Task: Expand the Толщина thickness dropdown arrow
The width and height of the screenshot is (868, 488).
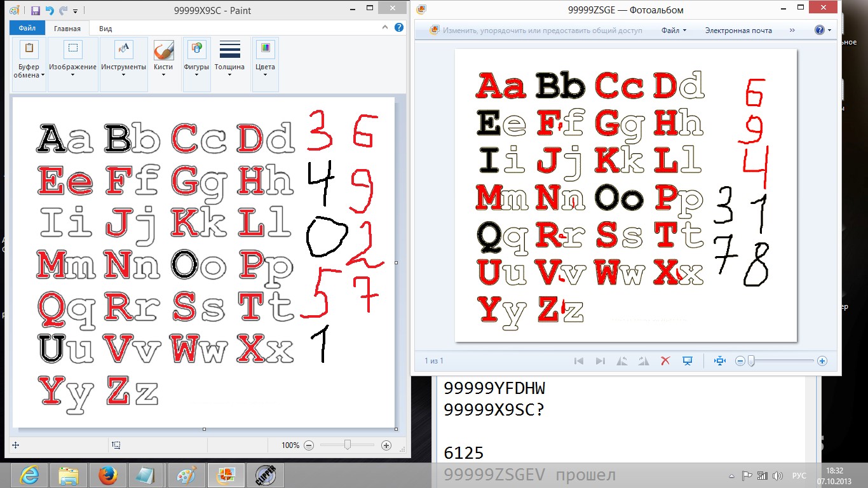Action: click(229, 75)
